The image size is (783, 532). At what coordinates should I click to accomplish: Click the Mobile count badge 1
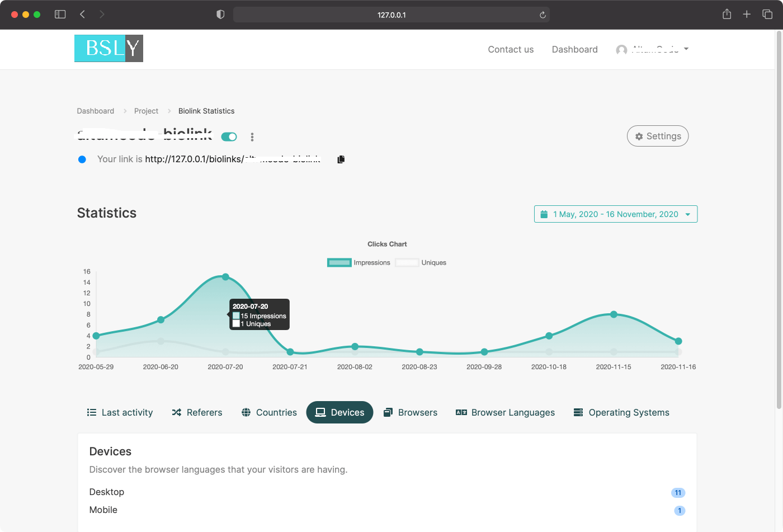point(680,511)
